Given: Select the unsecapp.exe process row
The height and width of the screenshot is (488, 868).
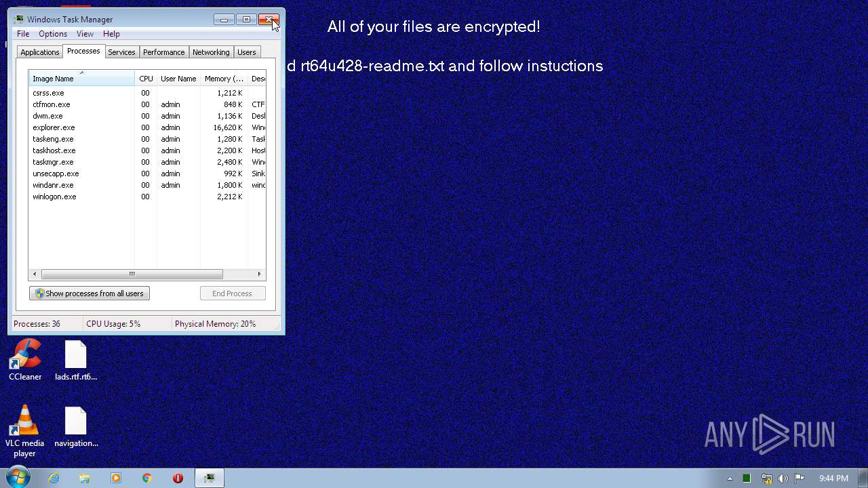Looking at the screenshot, I should [x=147, y=174].
